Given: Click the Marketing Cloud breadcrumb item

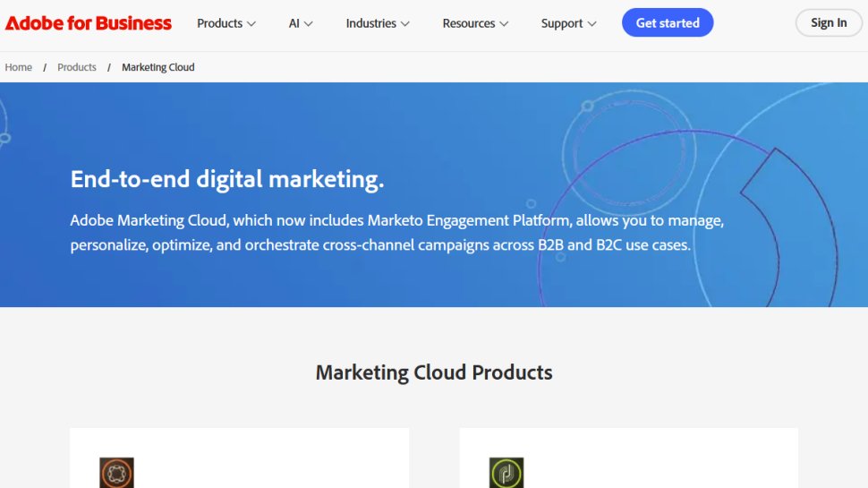Looking at the screenshot, I should (x=157, y=67).
